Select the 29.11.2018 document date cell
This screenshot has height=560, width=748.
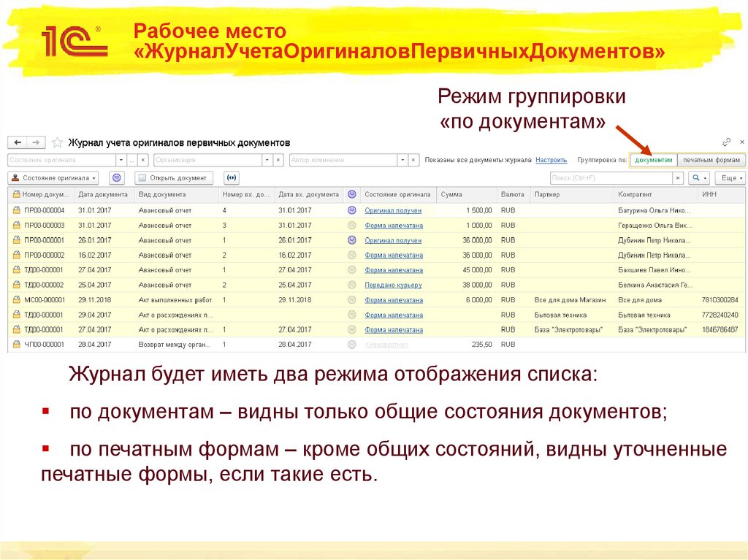tap(104, 299)
